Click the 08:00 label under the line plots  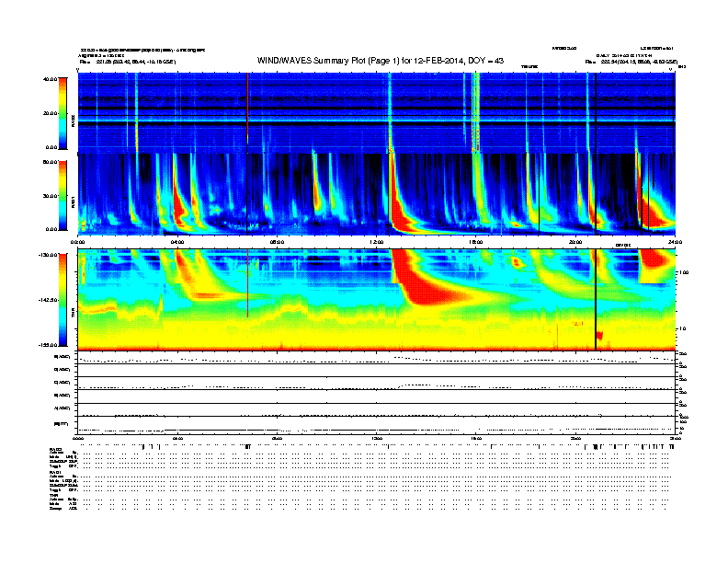pyautogui.click(x=277, y=438)
